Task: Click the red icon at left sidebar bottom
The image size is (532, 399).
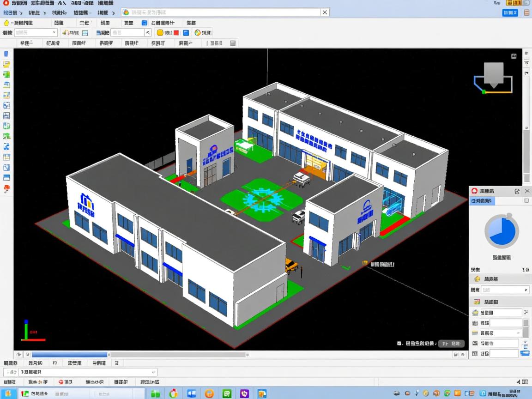Action: tap(6, 188)
